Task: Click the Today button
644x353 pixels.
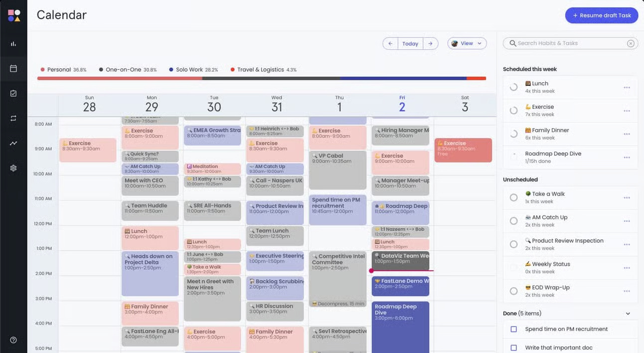Action: tap(410, 43)
